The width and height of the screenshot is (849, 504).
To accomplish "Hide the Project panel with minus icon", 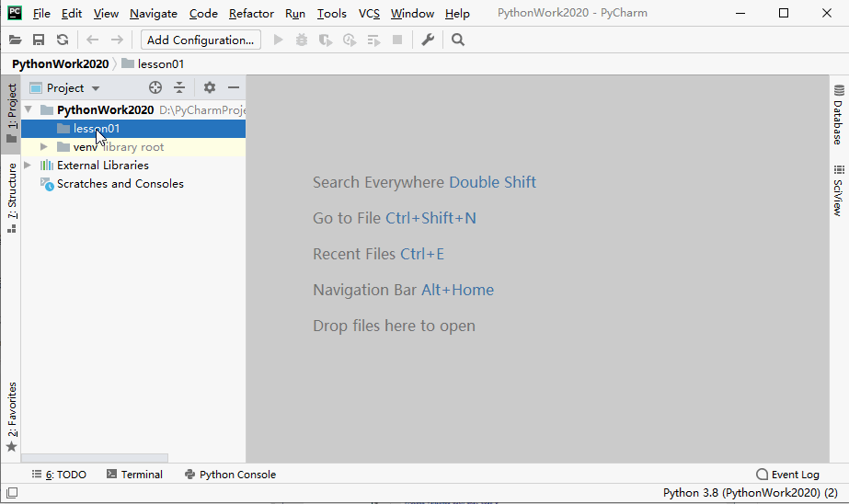I will 234,87.
